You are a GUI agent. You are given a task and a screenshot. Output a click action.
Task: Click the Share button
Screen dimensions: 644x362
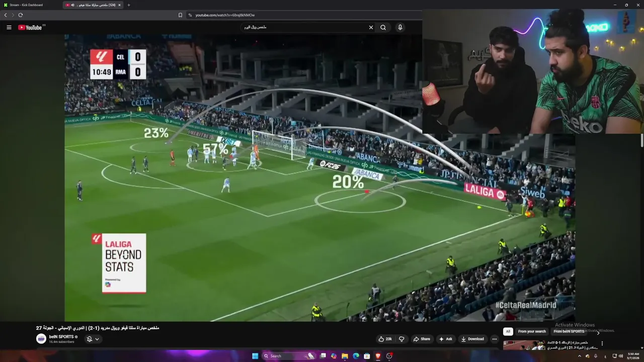[x=422, y=339]
